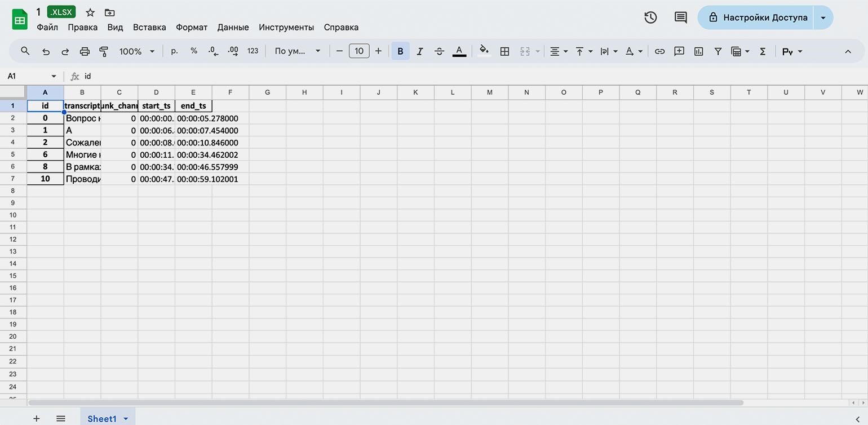Open the comments history panel
The width and height of the screenshot is (868, 425).
(x=681, y=17)
